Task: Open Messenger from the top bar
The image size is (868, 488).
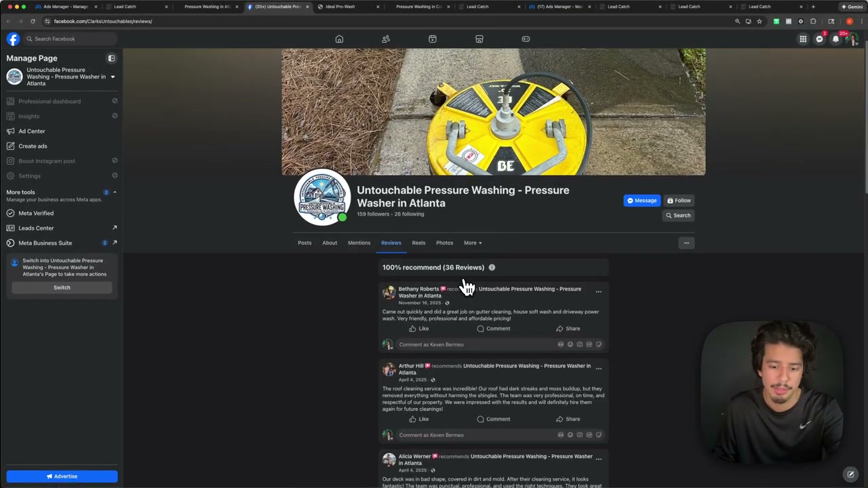Action: pyautogui.click(x=819, y=39)
